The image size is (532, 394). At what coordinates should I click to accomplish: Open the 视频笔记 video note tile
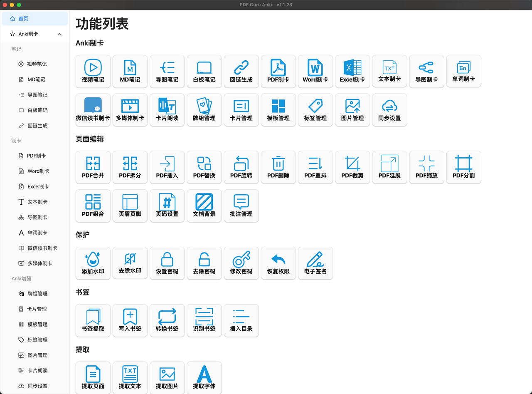(93, 71)
